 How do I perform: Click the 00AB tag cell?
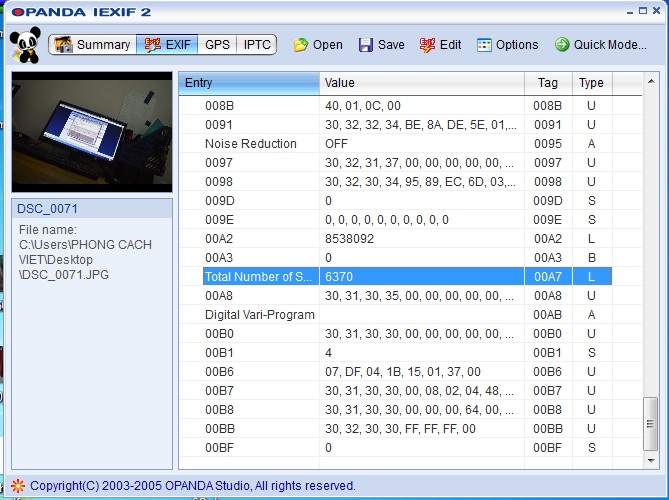click(x=548, y=315)
